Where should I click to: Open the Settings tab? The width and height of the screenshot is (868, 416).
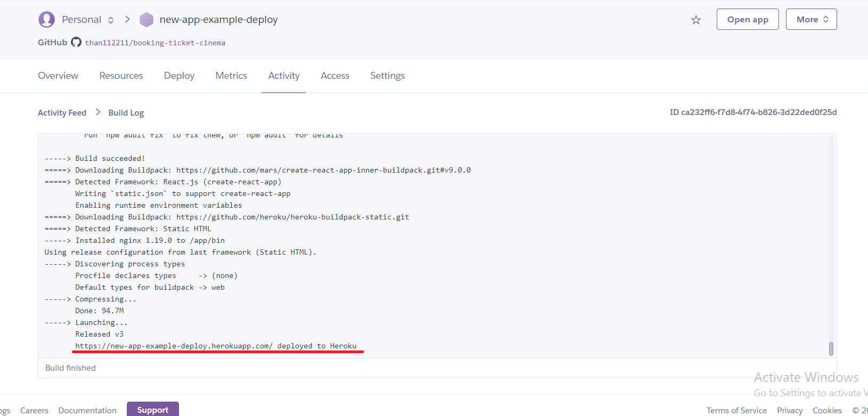tap(387, 76)
